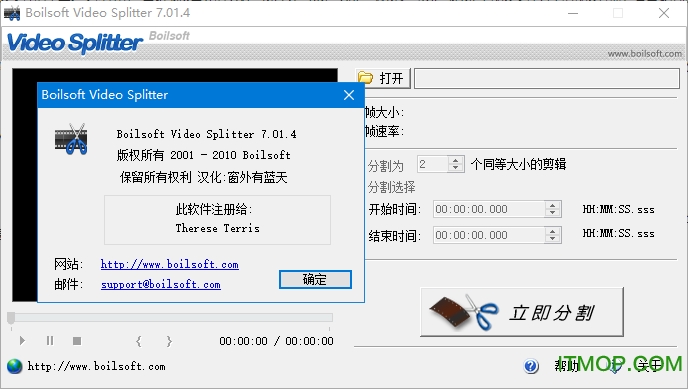
Task: Click the pause button
Action: pyautogui.click(x=50, y=341)
